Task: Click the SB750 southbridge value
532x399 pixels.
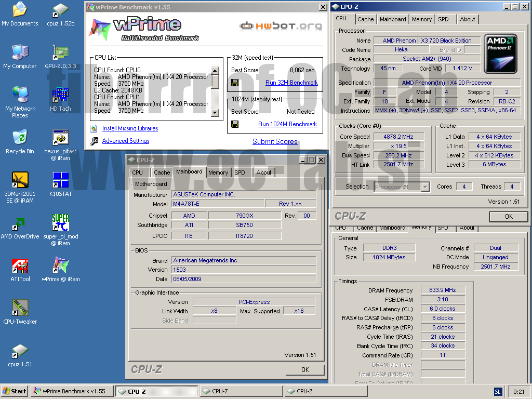Action: coord(244,225)
